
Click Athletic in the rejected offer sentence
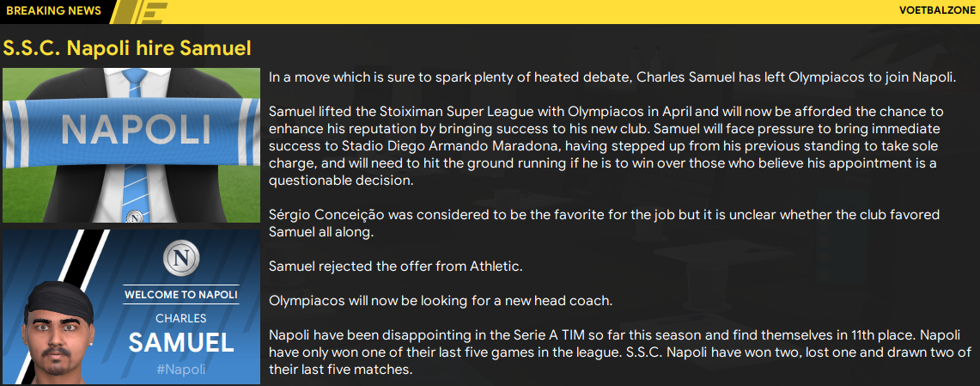pyautogui.click(x=496, y=267)
